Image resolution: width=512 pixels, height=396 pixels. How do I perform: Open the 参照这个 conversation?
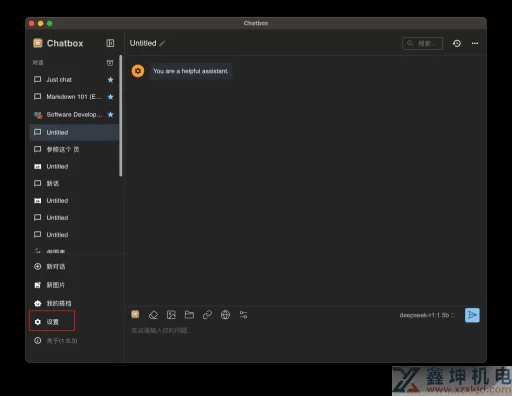coord(74,149)
